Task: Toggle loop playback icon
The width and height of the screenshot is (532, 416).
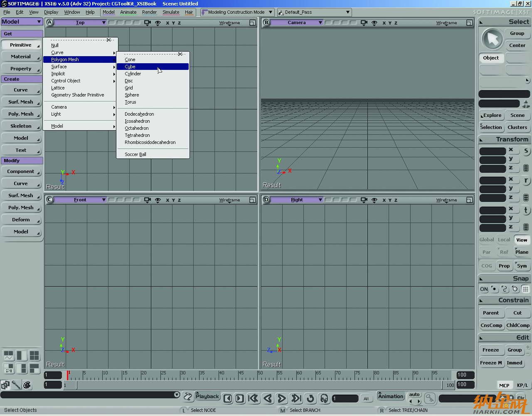Action: click(310, 399)
